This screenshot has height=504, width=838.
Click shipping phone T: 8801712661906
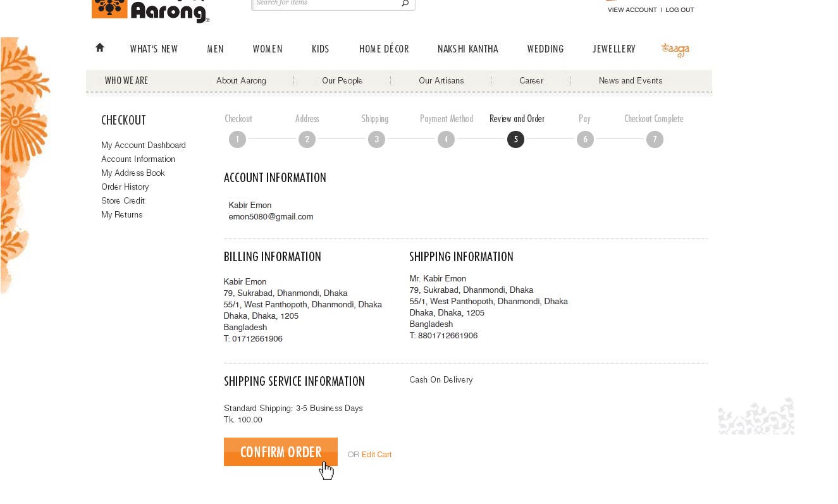tap(443, 336)
